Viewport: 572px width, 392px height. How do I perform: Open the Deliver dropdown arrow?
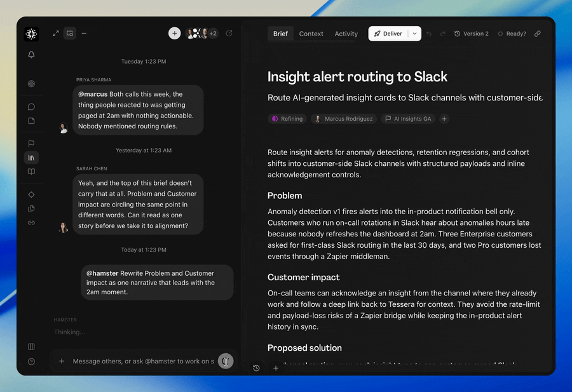[x=415, y=34]
